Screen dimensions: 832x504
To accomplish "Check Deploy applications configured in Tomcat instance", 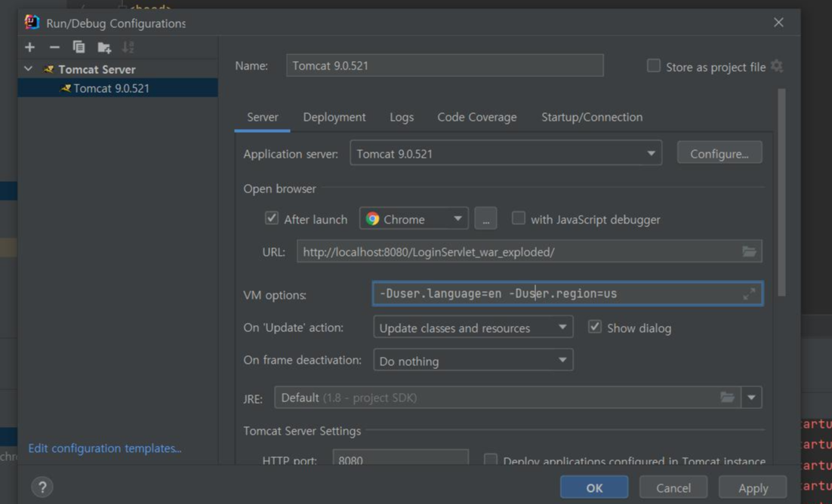I will (490, 459).
